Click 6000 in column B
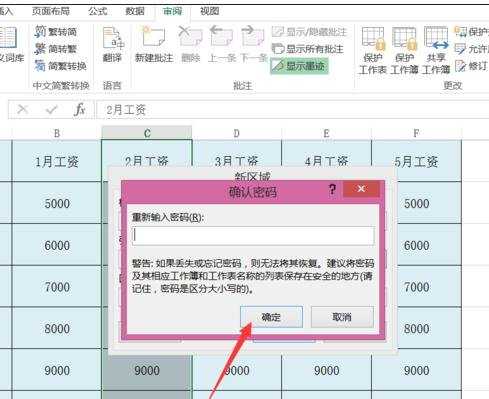Screen dimensions: 489x399 57,245
